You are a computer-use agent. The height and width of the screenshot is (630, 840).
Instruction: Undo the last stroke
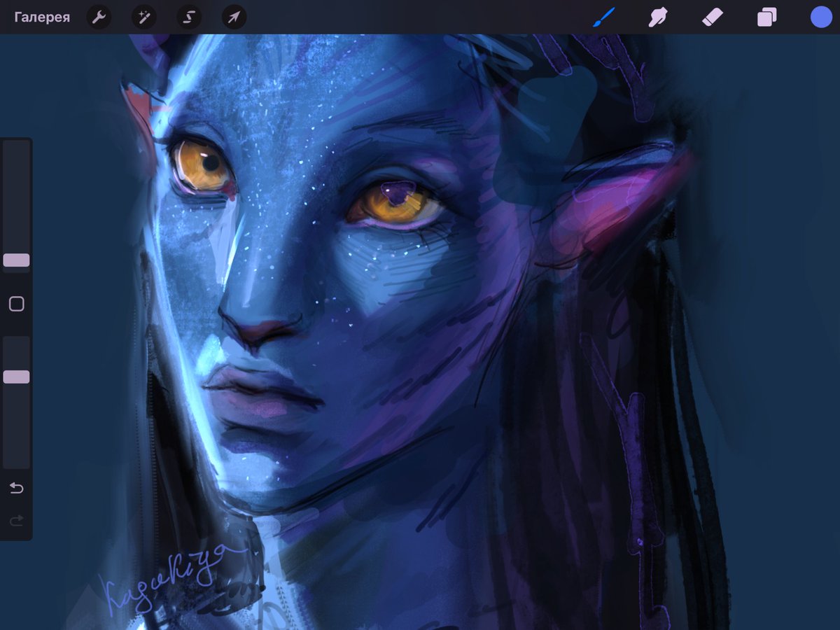(x=16, y=488)
